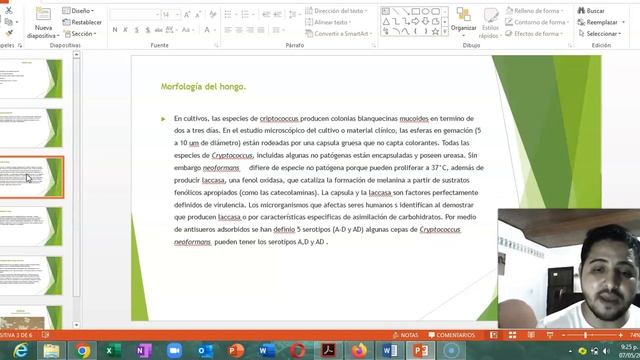640x360 pixels.
Task: Open the Seleccionar dropdown
Action: point(600,33)
